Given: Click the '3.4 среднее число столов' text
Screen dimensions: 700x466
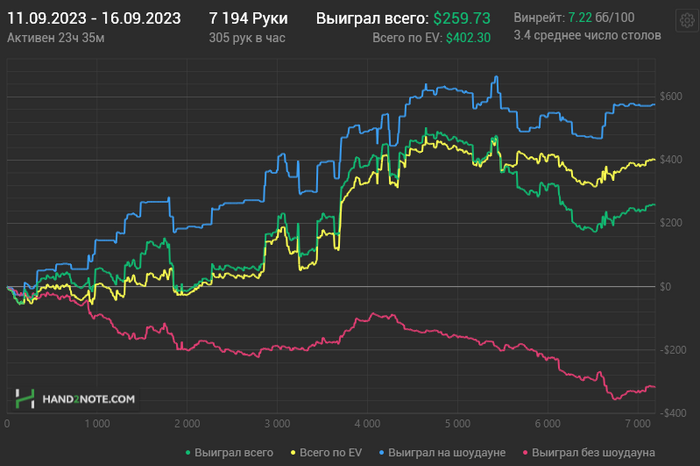Looking at the screenshot, I should (x=587, y=35).
